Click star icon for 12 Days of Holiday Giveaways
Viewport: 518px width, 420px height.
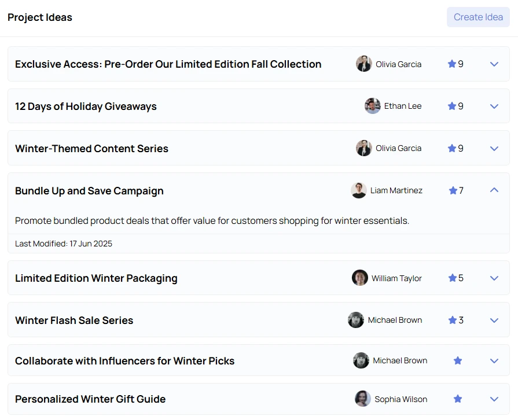[451, 106]
